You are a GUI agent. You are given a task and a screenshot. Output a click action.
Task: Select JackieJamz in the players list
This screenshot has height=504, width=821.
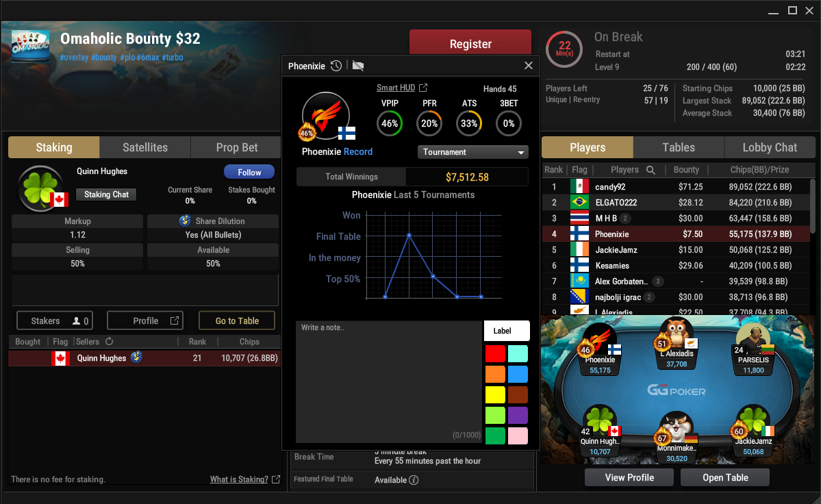pos(676,250)
